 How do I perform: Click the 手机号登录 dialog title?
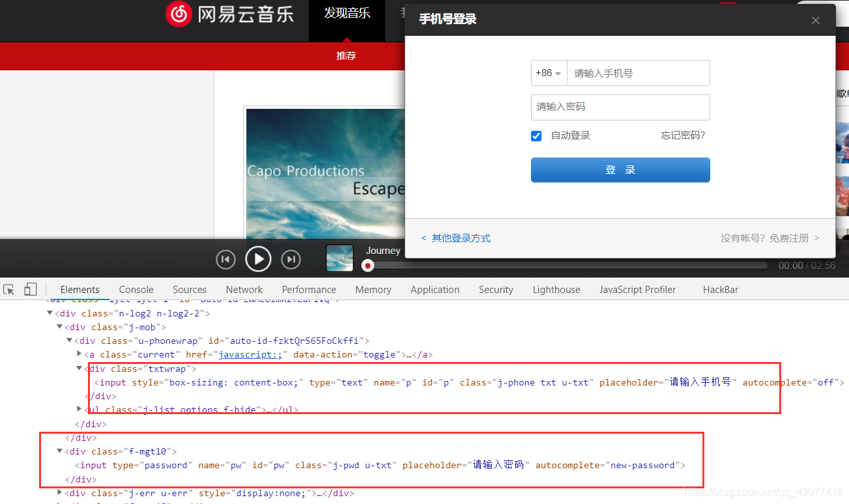pos(448,20)
